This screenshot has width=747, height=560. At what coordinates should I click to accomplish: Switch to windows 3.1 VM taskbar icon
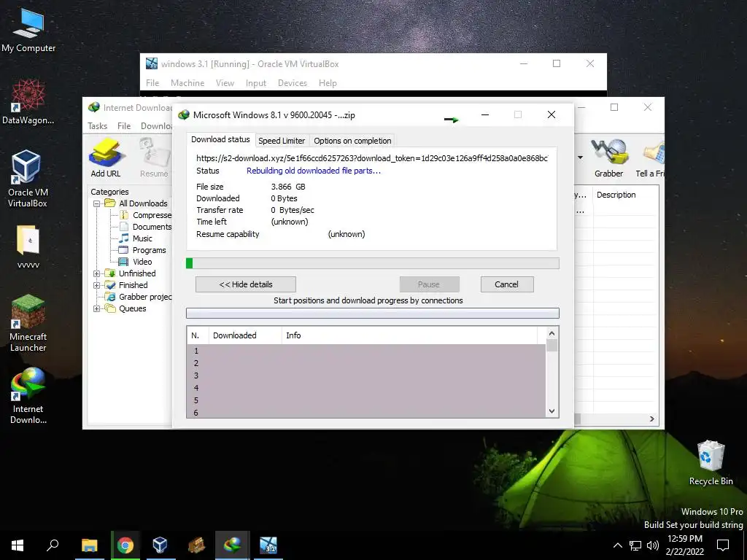268,545
